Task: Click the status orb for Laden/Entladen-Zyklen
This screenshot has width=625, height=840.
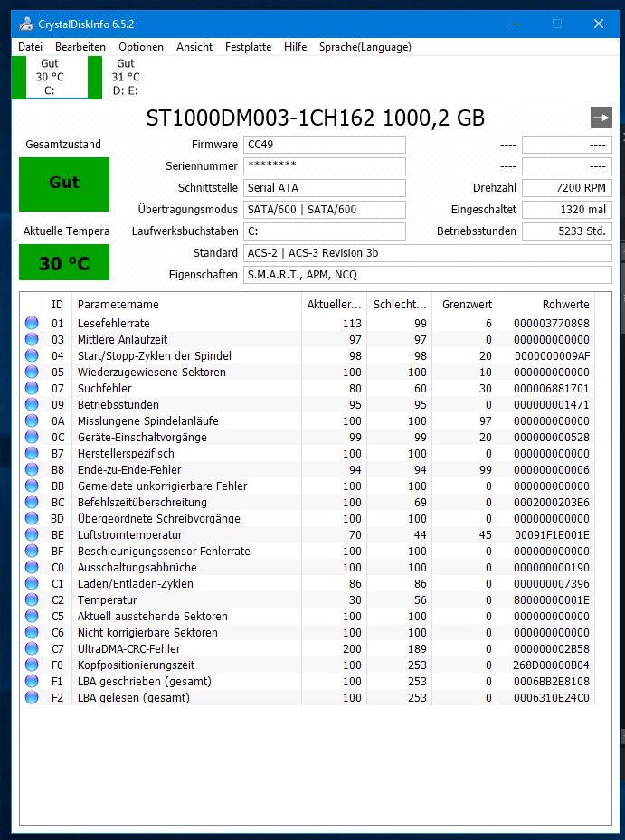Action: click(32, 583)
